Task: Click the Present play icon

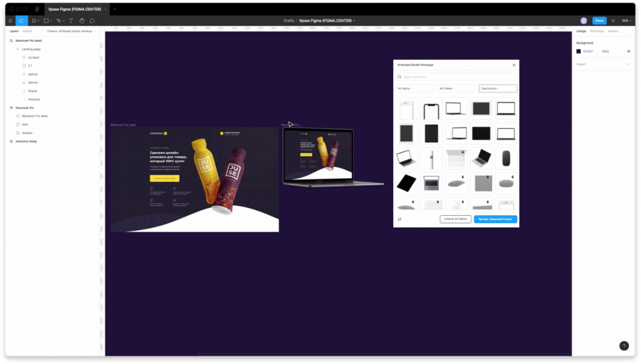Action: coord(613,21)
